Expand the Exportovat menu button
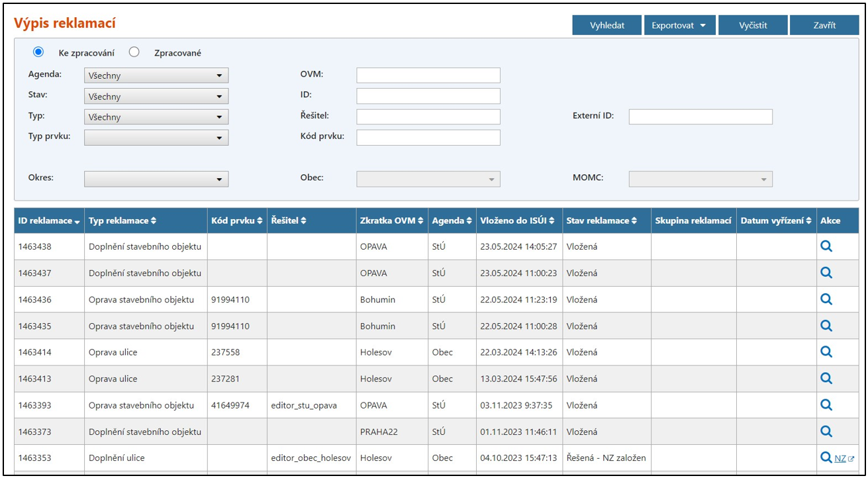This screenshot has width=868, height=478. 679,25
